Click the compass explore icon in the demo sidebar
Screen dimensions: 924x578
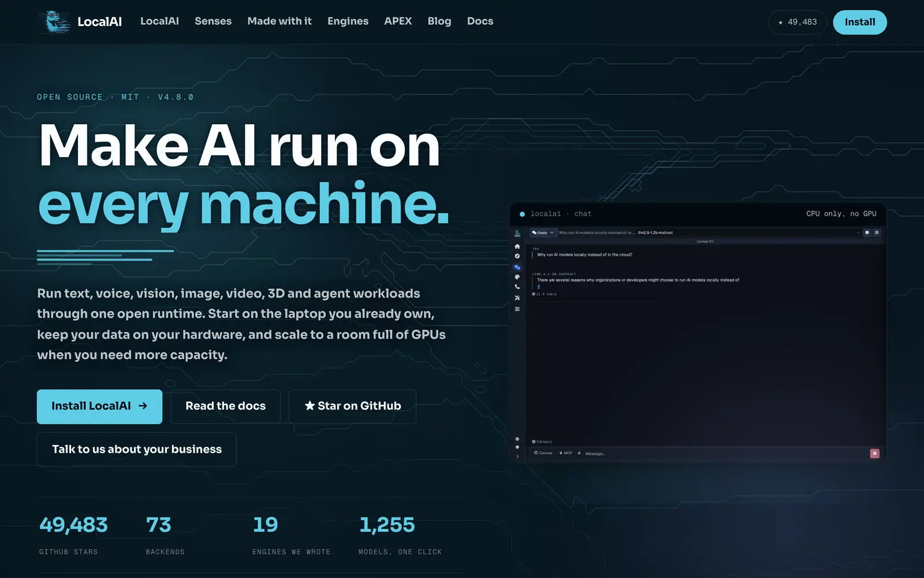pyautogui.click(x=517, y=256)
